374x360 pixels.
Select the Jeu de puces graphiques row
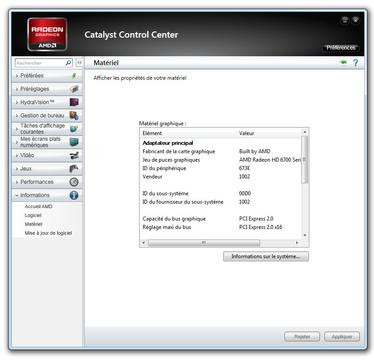tap(220, 160)
